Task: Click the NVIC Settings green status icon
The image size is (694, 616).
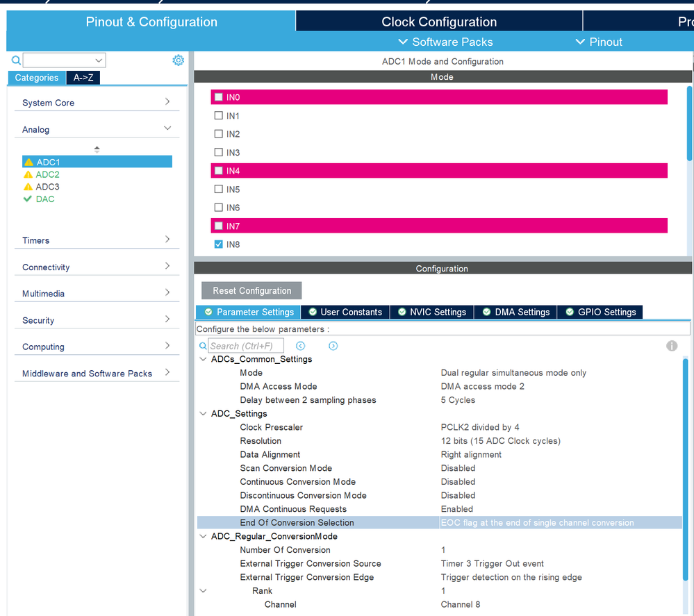Action: (402, 312)
